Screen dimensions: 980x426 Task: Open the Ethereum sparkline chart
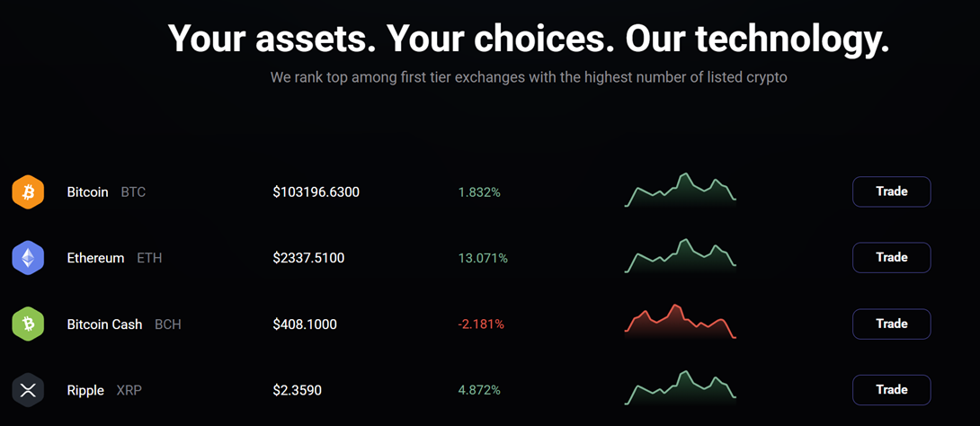pos(681,256)
